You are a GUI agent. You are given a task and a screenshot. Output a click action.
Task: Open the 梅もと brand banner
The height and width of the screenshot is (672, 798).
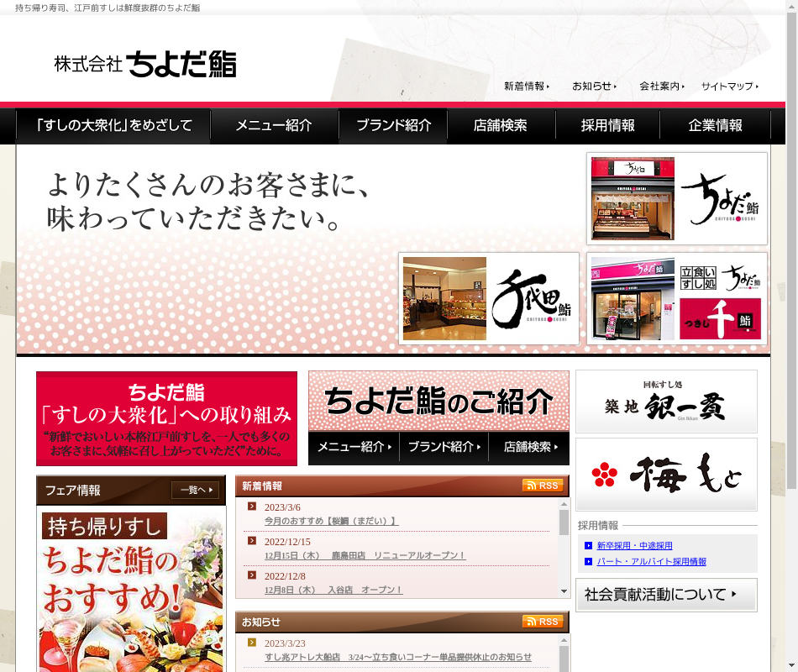(666, 475)
